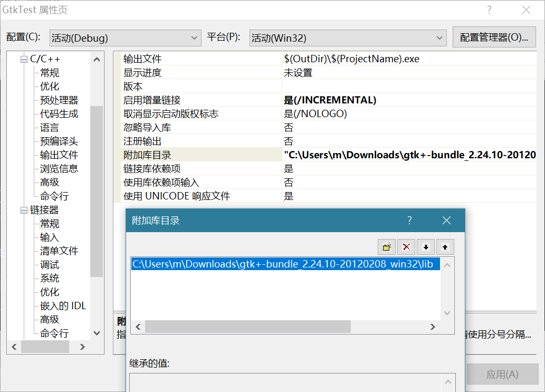Open the 平台 dropdown showing 活动(Win32)
The height and width of the screenshot is (392, 545).
click(x=348, y=38)
